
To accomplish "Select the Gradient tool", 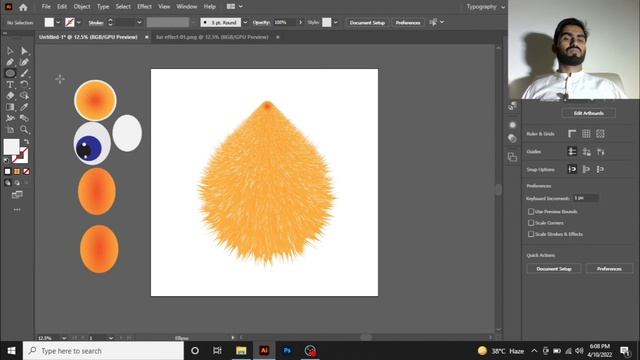I will (10, 107).
